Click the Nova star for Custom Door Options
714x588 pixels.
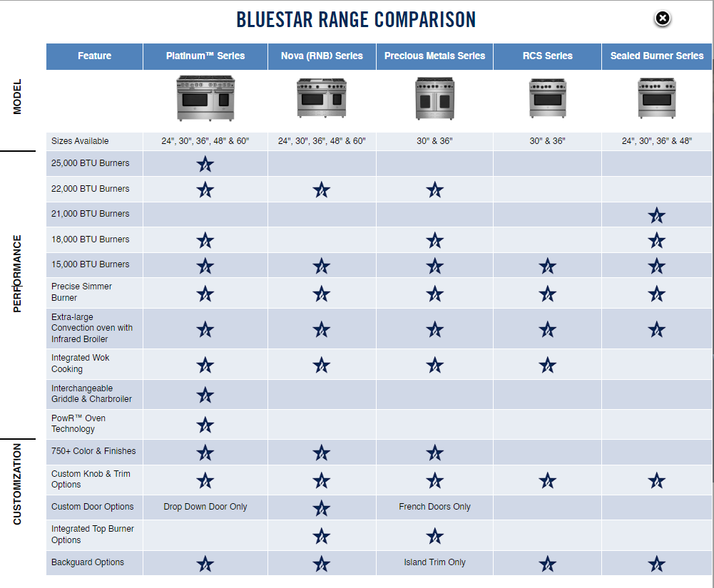pos(322,508)
